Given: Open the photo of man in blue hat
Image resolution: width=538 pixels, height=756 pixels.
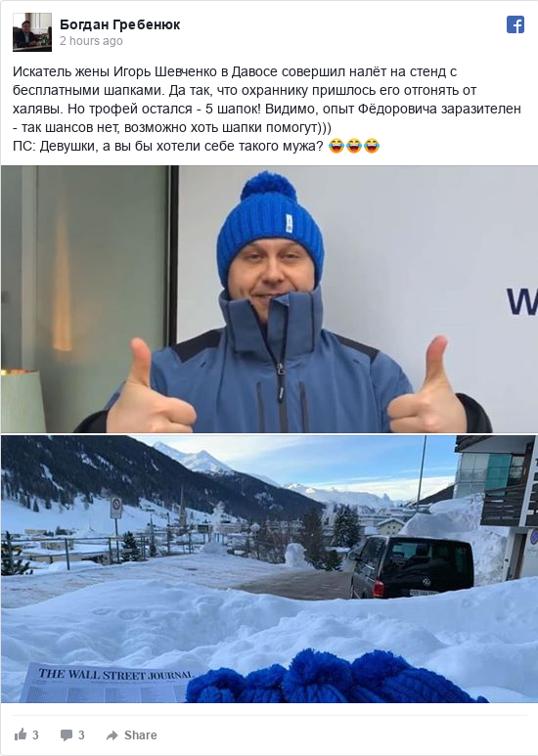Looking at the screenshot, I should (x=269, y=299).
